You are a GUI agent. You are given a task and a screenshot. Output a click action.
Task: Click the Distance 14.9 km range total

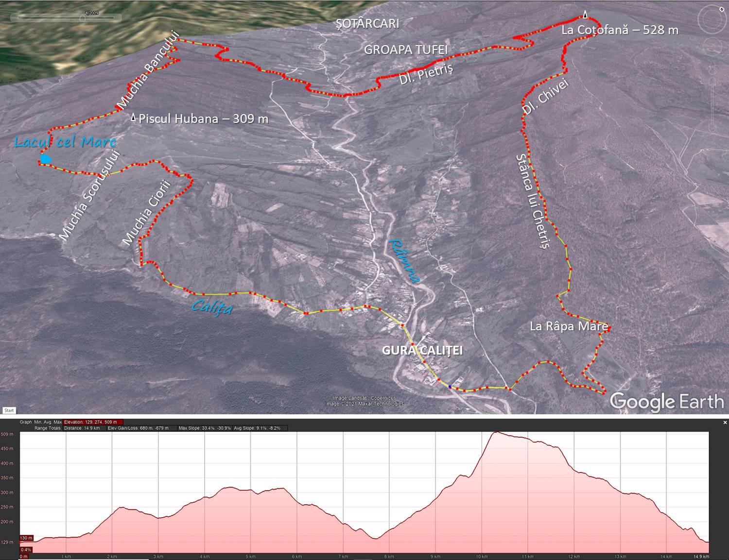(x=82, y=428)
